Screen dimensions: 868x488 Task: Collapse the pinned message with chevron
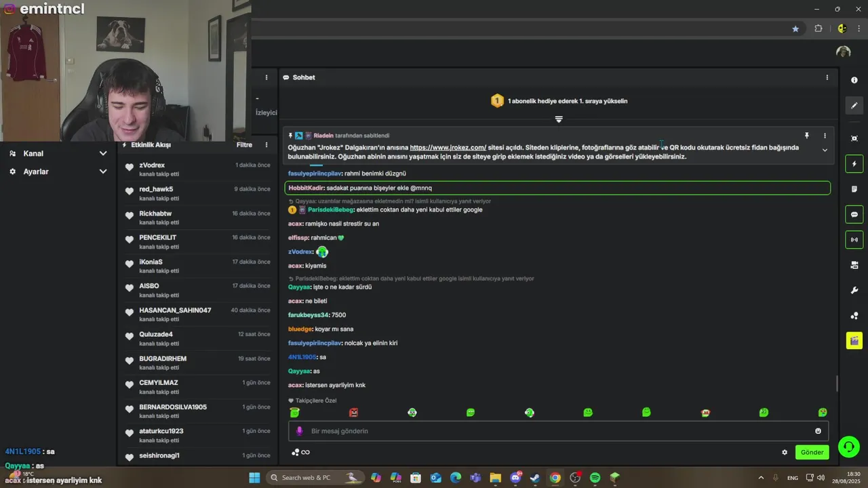(825, 150)
